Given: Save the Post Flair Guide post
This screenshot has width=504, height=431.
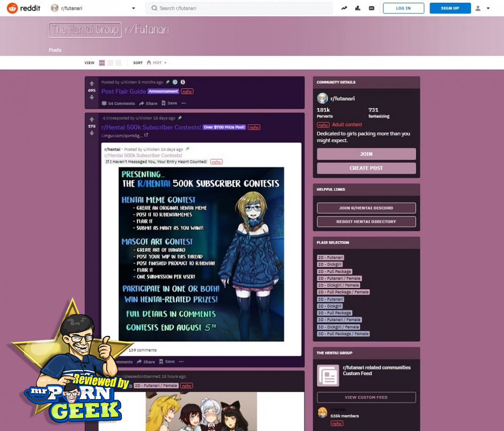Looking at the screenshot, I should (x=169, y=103).
